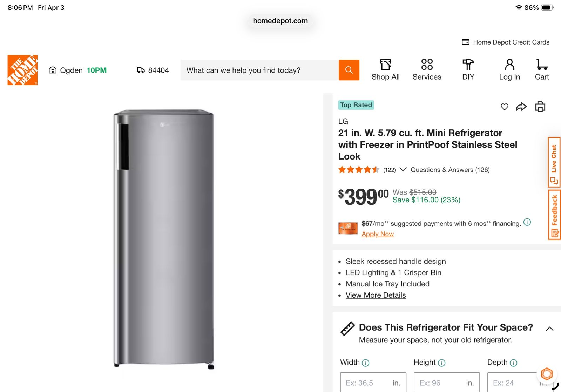
Task: Open the shopping Cart
Action: coord(542,70)
